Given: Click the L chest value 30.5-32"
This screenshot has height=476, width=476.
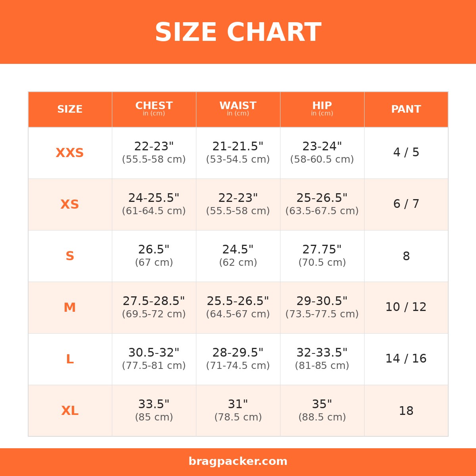Looking at the screenshot, I should point(154,353).
